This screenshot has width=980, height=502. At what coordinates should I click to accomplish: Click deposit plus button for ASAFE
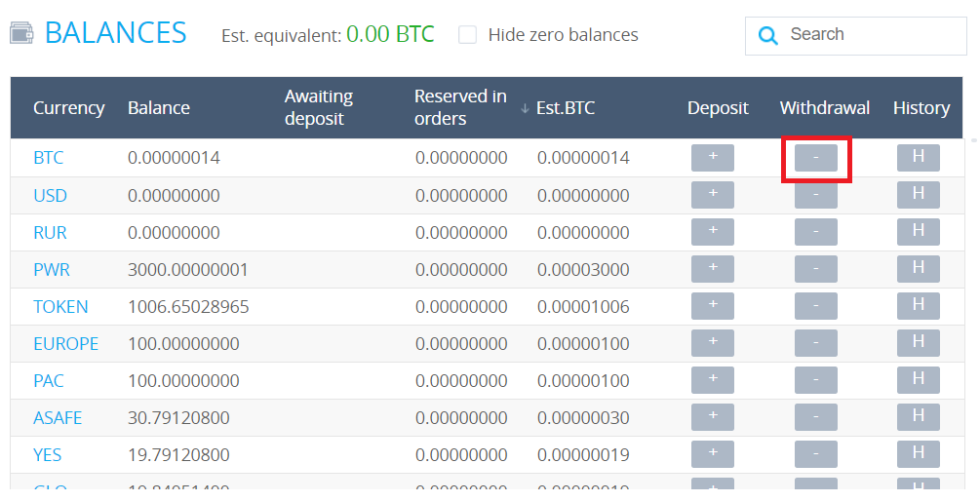click(712, 417)
